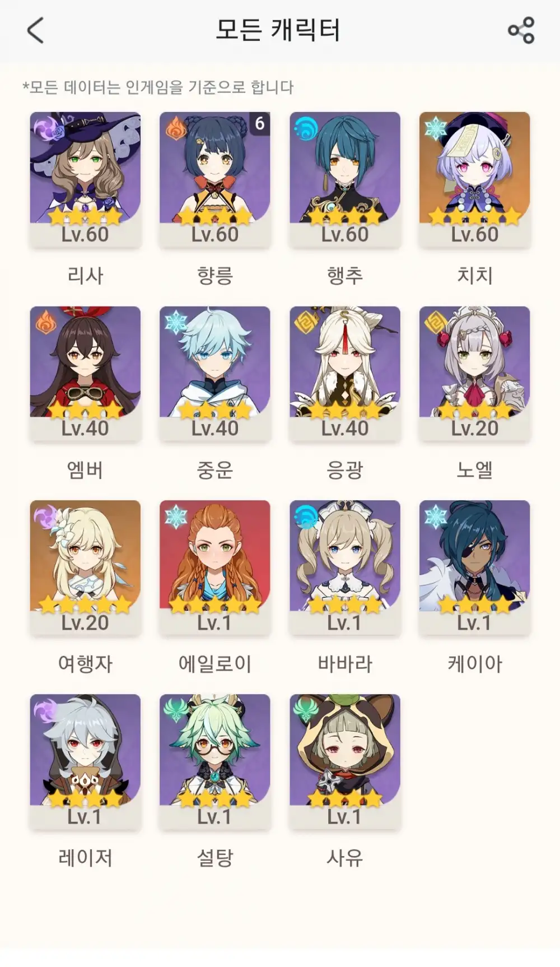Go back using the top-left arrow

(x=35, y=30)
